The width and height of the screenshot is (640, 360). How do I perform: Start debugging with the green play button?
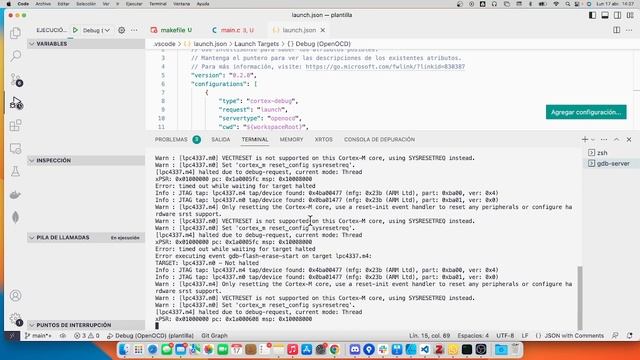coord(75,30)
